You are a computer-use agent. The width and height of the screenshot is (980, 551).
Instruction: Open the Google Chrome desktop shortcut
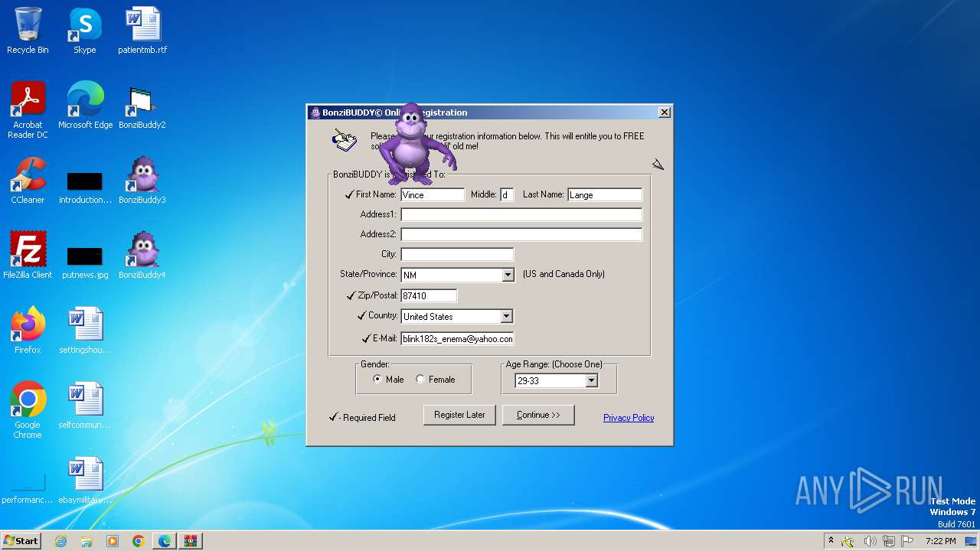[x=28, y=409]
